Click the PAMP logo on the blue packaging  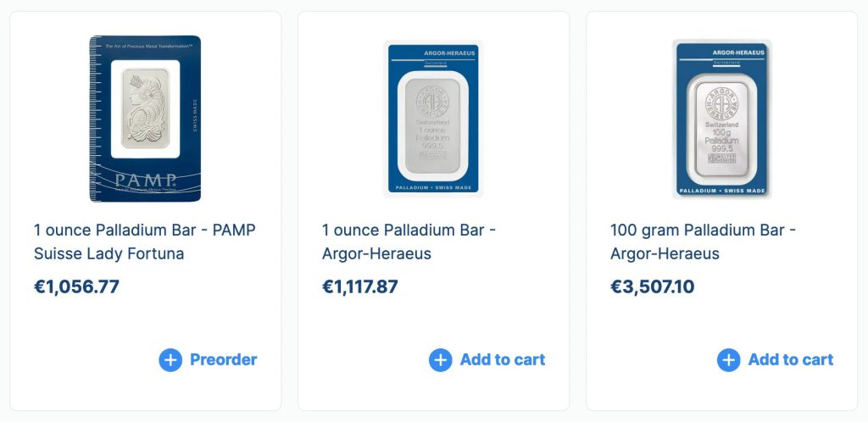(x=145, y=180)
